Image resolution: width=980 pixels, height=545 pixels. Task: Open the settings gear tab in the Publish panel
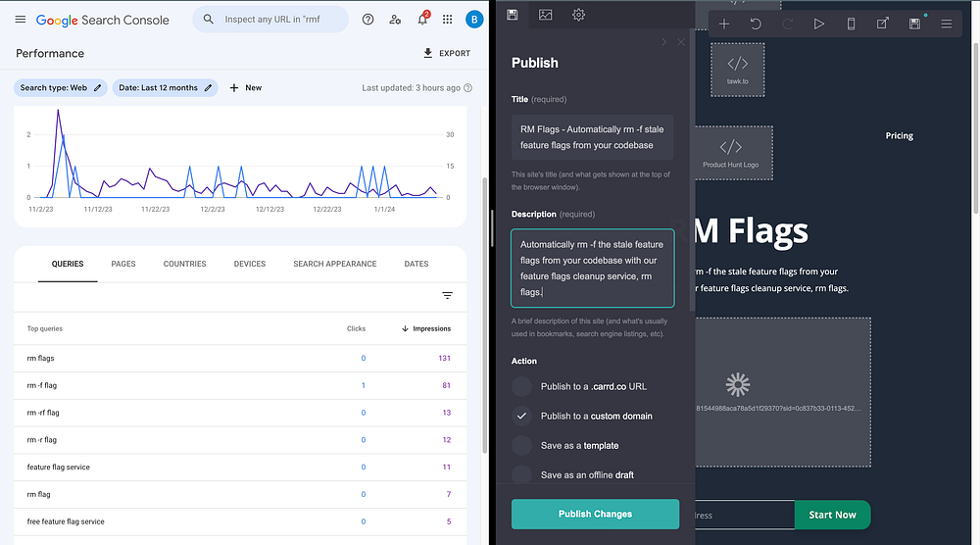point(579,15)
